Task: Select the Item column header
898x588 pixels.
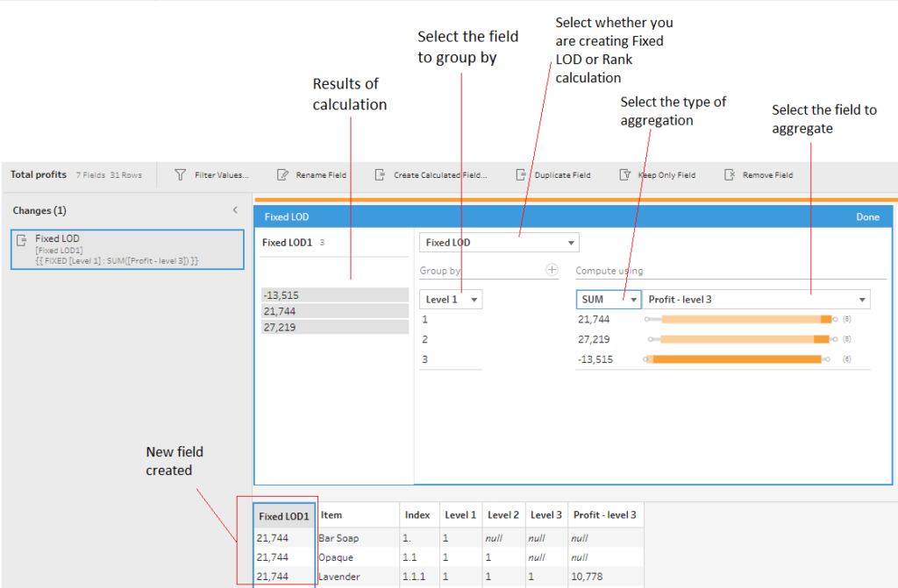Action: [331, 515]
